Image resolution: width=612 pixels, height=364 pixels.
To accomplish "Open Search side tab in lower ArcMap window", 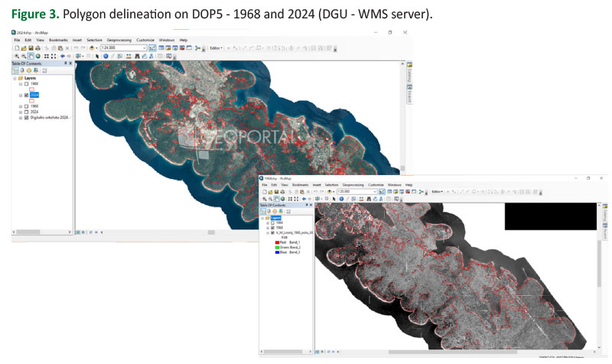I will click(x=604, y=232).
